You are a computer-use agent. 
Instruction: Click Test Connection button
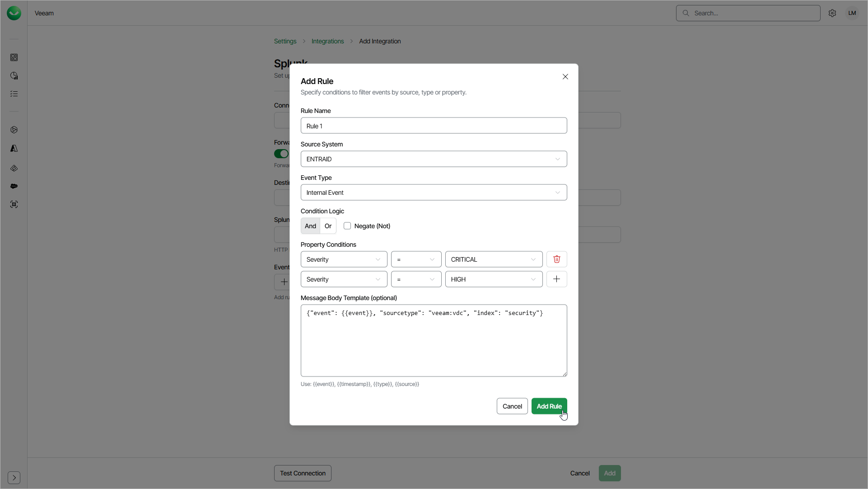[x=303, y=473]
